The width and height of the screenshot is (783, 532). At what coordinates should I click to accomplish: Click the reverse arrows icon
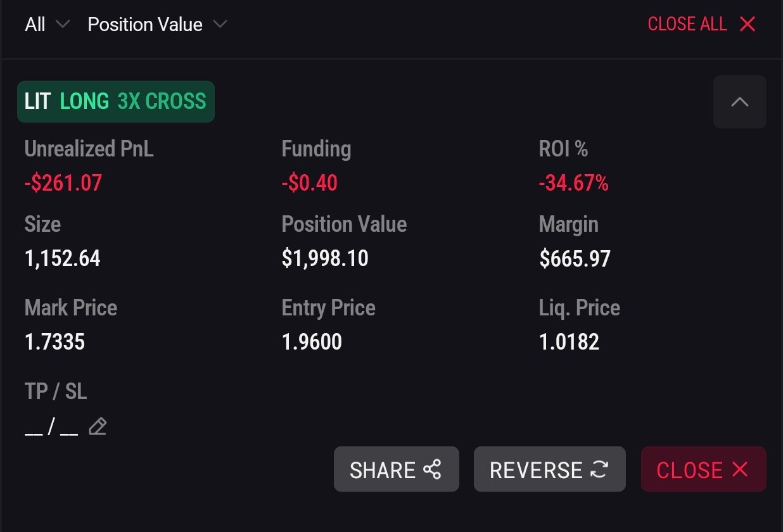pyautogui.click(x=599, y=469)
